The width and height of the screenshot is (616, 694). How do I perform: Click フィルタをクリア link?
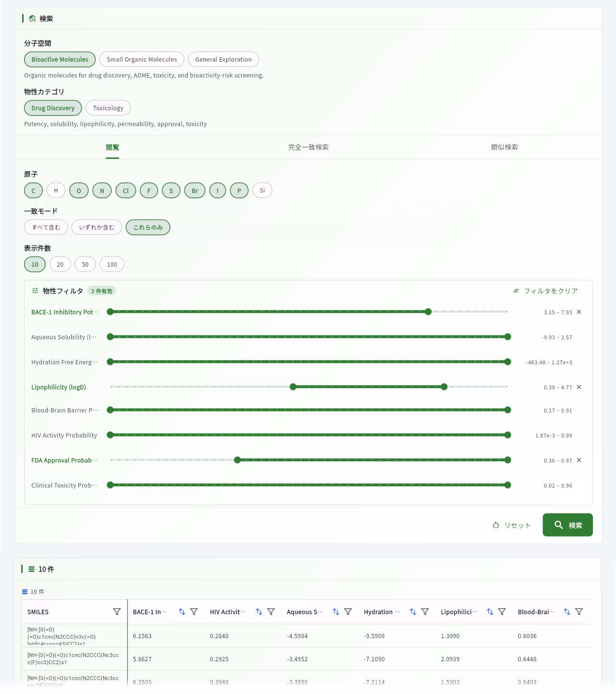[545, 291]
